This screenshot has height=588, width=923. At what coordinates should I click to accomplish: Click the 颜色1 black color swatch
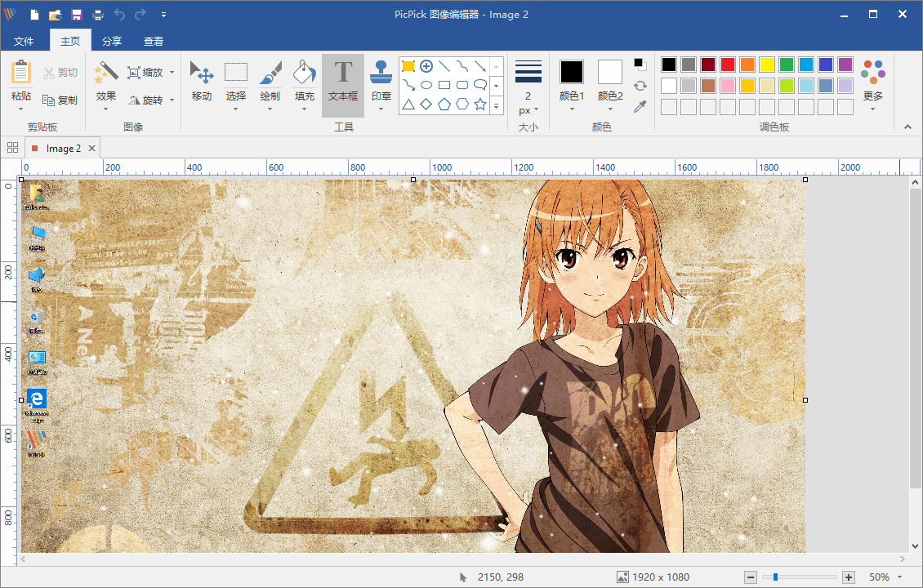coord(572,72)
